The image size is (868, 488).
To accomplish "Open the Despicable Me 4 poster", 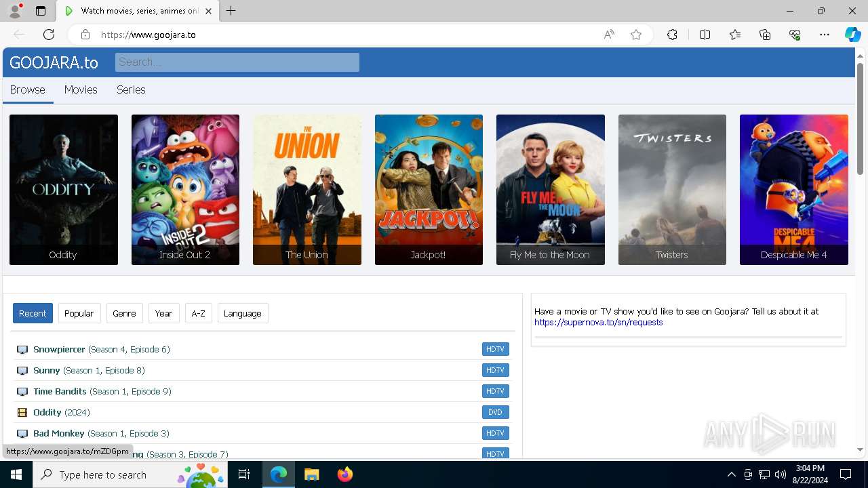I will (794, 190).
